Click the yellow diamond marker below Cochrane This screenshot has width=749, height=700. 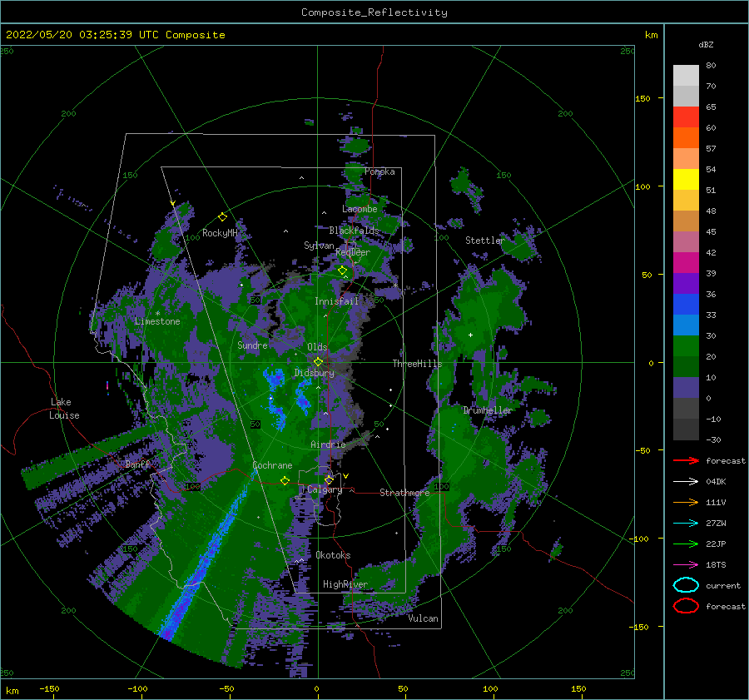[x=285, y=480]
